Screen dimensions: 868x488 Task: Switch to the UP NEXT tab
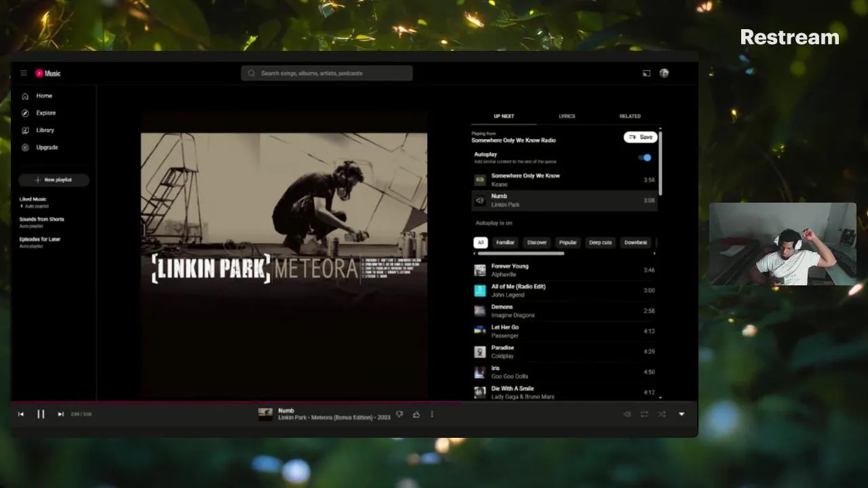click(x=504, y=116)
